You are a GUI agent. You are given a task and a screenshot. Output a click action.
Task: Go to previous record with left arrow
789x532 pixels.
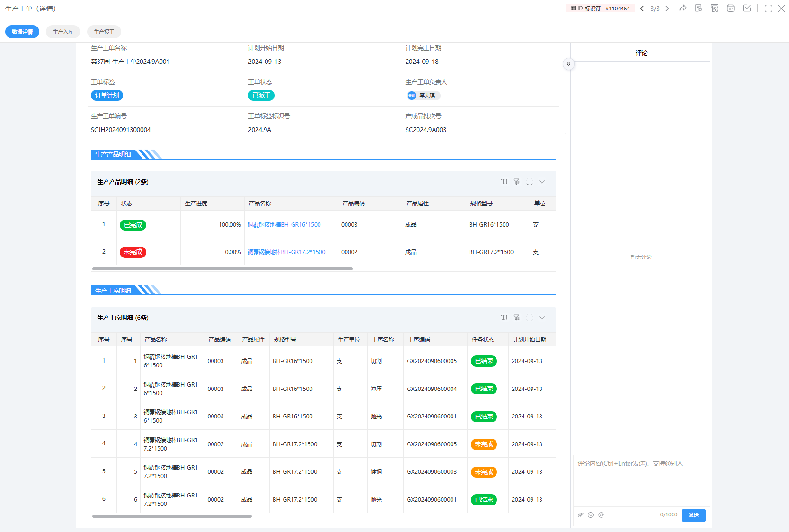pos(642,9)
